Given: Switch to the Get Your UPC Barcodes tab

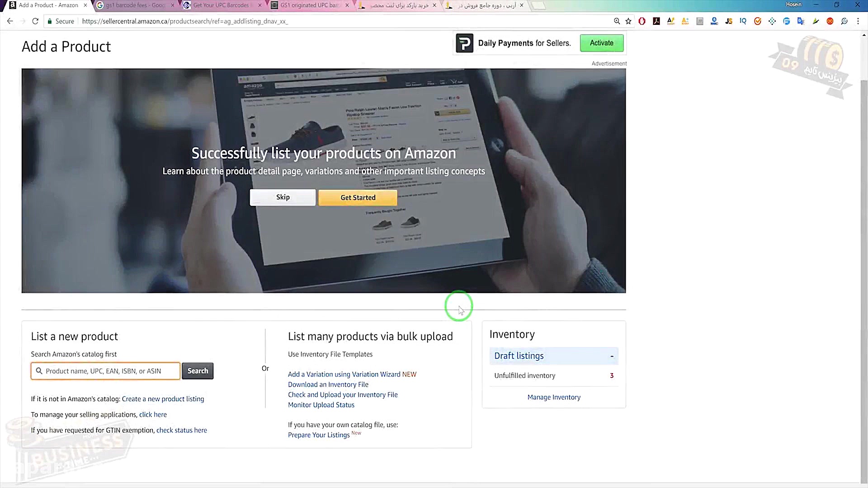Looking at the screenshot, I should point(221,5).
